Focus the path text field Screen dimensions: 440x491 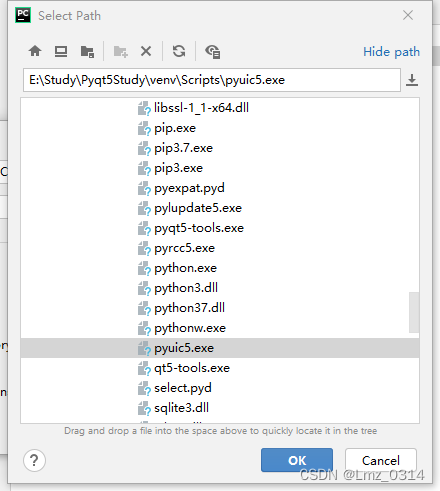tap(212, 80)
